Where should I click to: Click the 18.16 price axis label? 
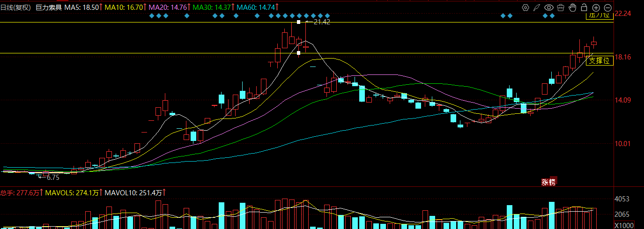click(623, 57)
